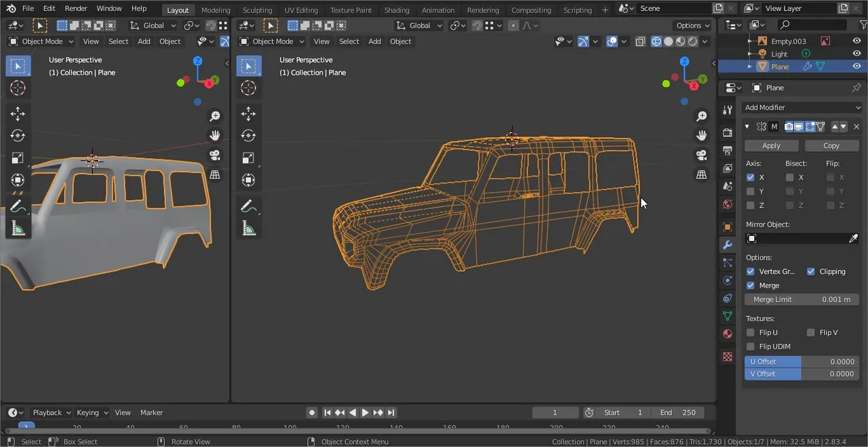Image resolution: width=868 pixels, height=447 pixels.
Task: Switch to UV Editing workspace tab
Action: pos(301,10)
